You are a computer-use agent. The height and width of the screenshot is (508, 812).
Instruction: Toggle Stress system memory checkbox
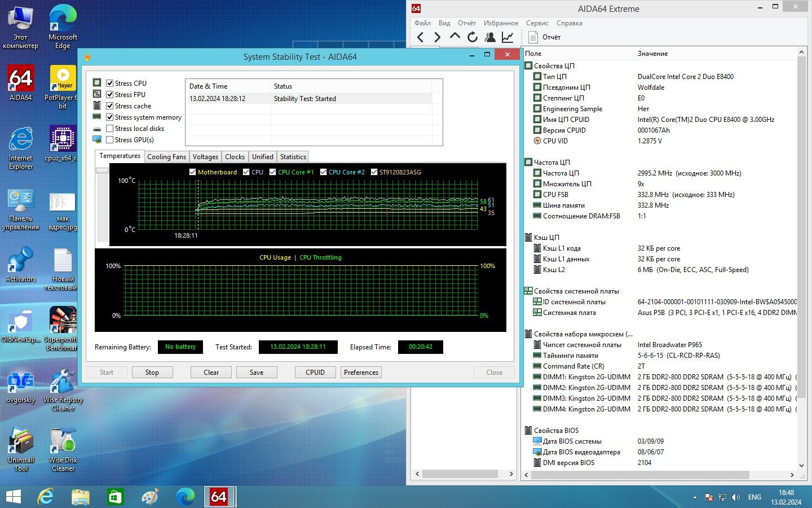110,117
